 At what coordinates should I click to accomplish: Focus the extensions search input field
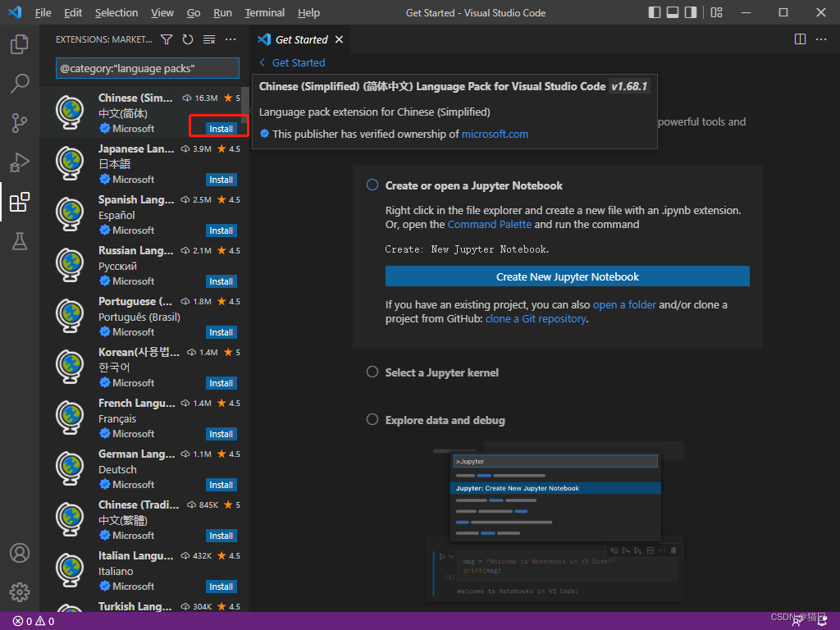[x=148, y=68]
